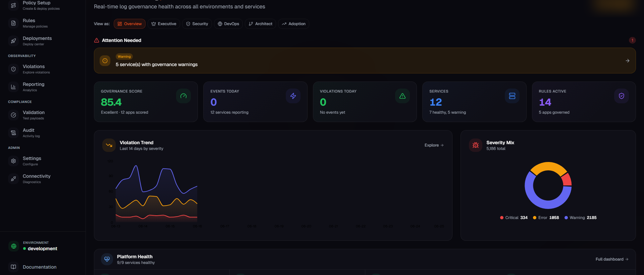
Task: Click the Deployments rocket icon
Action: [x=13, y=41]
